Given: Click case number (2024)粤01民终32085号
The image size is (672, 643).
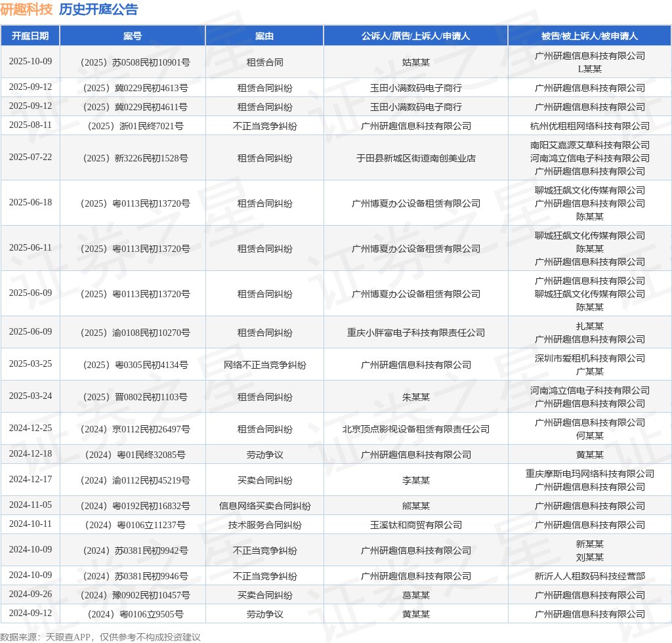Looking at the screenshot, I should point(135,455).
